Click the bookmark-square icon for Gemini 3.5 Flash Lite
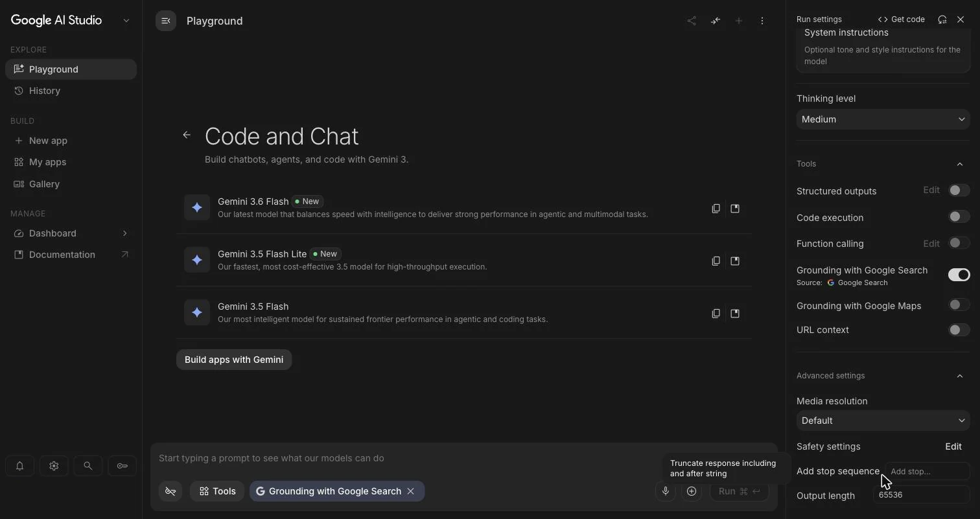The width and height of the screenshot is (980, 519). (x=735, y=261)
